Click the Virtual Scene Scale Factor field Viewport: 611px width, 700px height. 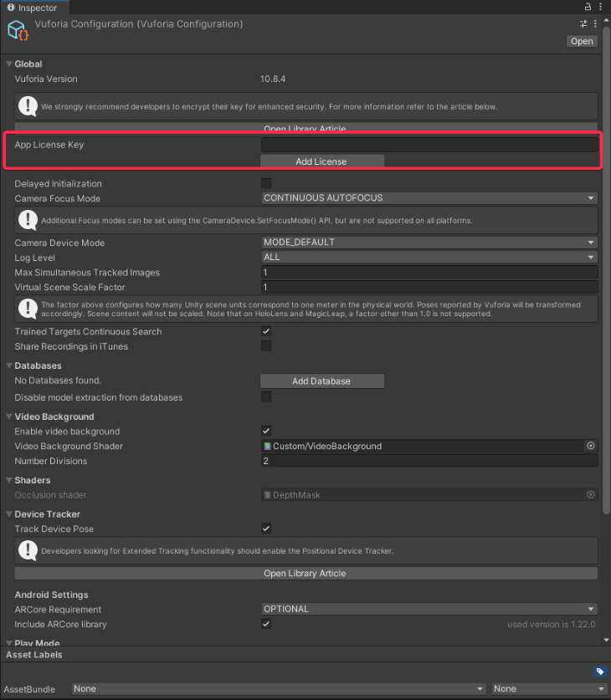point(429,287)
